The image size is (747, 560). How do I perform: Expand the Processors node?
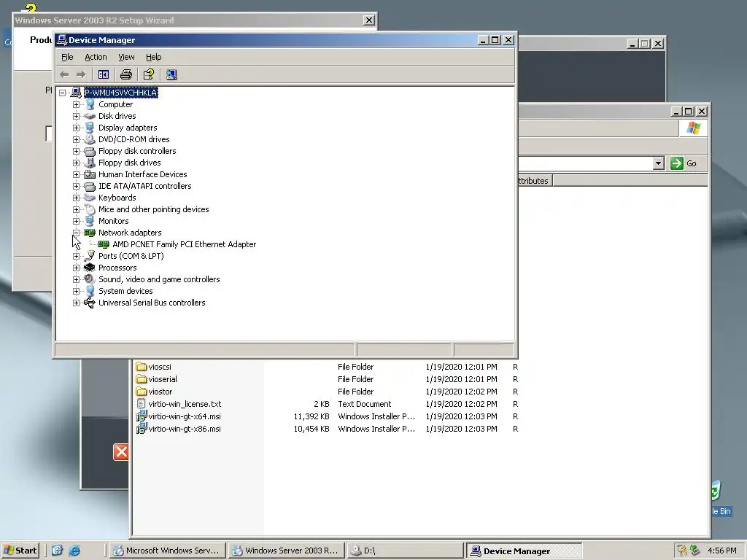pos(76,268)
